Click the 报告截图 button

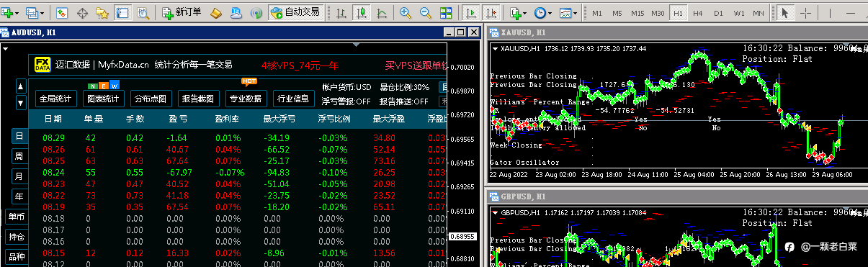tap(198, 99)
